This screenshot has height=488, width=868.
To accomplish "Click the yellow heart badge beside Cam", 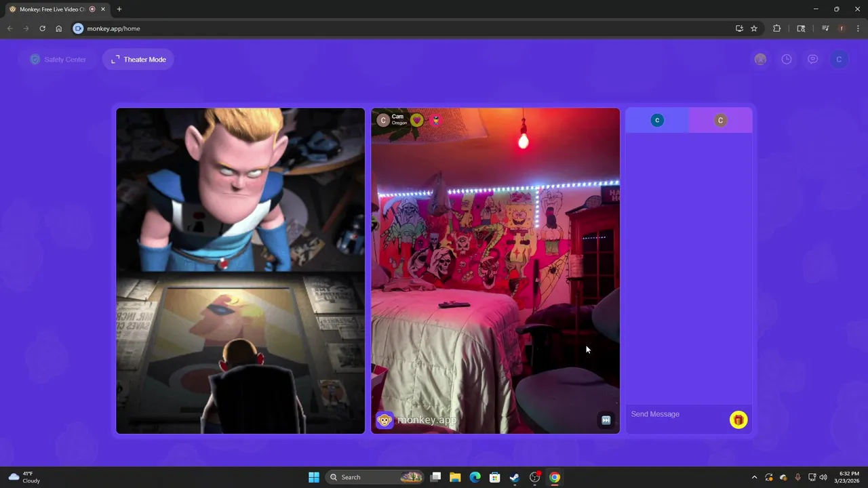I will (417, 120).
